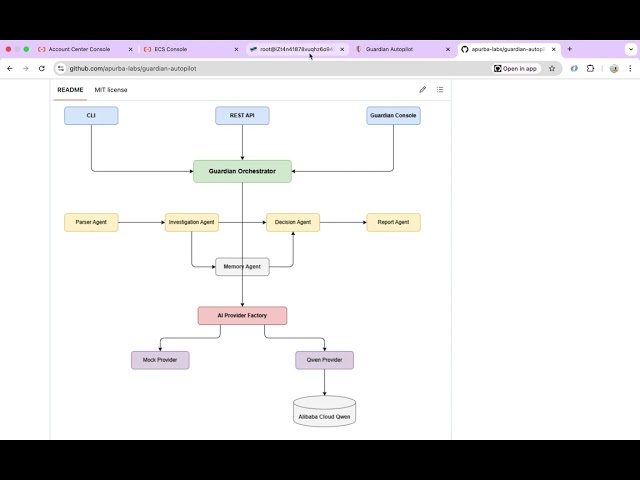Close the apurba-labs GitHub tab
Viewport: 640px width, 480px height.
[x=553, y=49]
